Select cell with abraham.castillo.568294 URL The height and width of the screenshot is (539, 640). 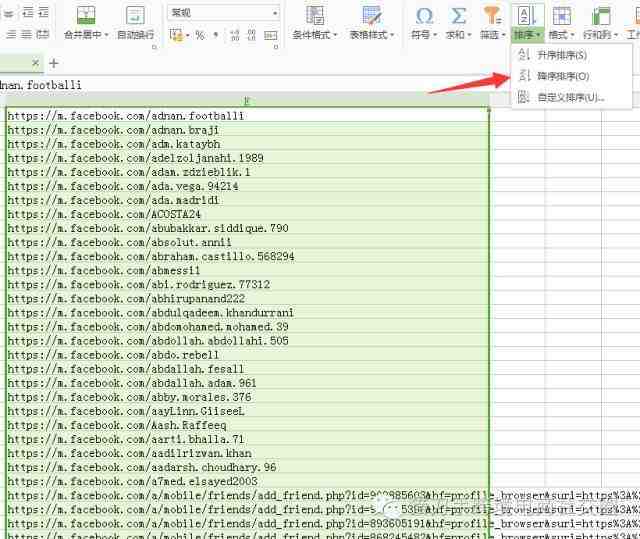(x=247, y=256)
